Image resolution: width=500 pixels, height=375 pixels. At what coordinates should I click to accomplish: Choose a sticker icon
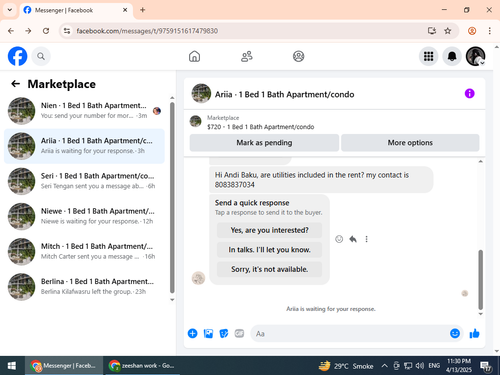coord(224,333)
